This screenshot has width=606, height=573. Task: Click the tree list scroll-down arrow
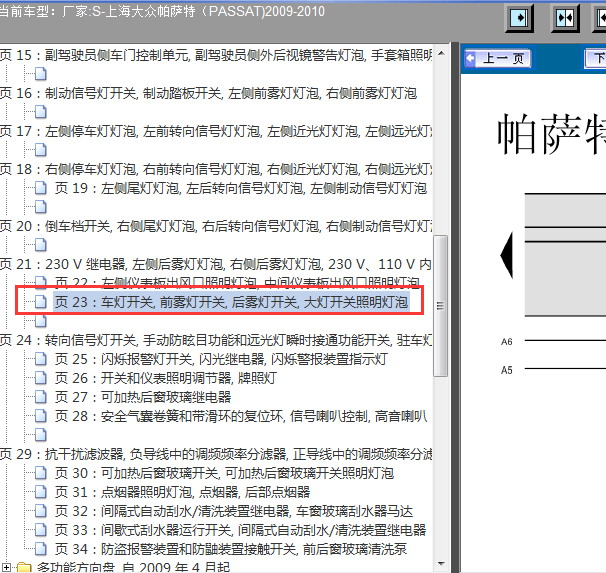click(441, 563)
